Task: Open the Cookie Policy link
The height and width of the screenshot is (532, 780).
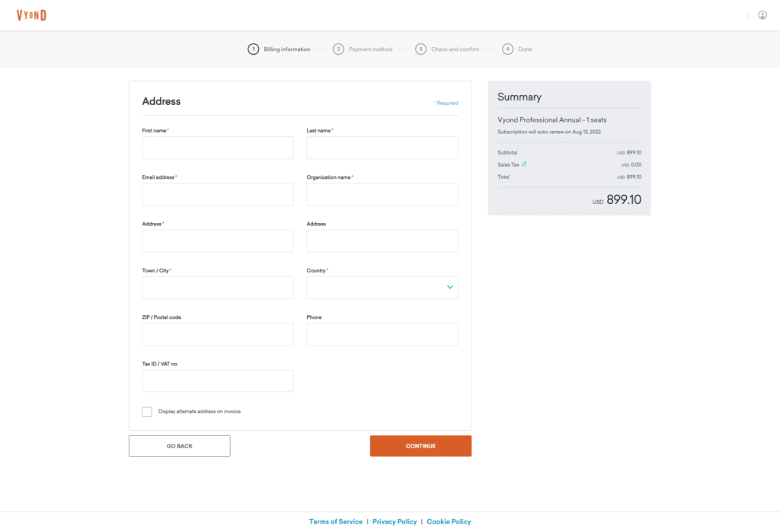Action: pyautogui.click(x=449, y=521)
